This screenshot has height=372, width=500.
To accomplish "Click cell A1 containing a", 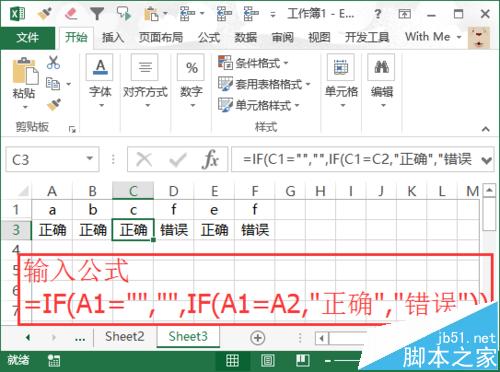I will pos(52,210).
